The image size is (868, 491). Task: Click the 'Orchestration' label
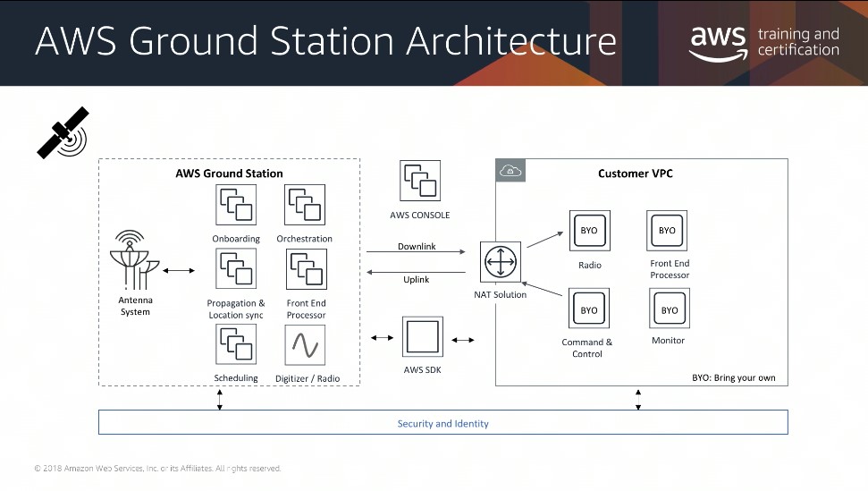click(x=305, y=239)
